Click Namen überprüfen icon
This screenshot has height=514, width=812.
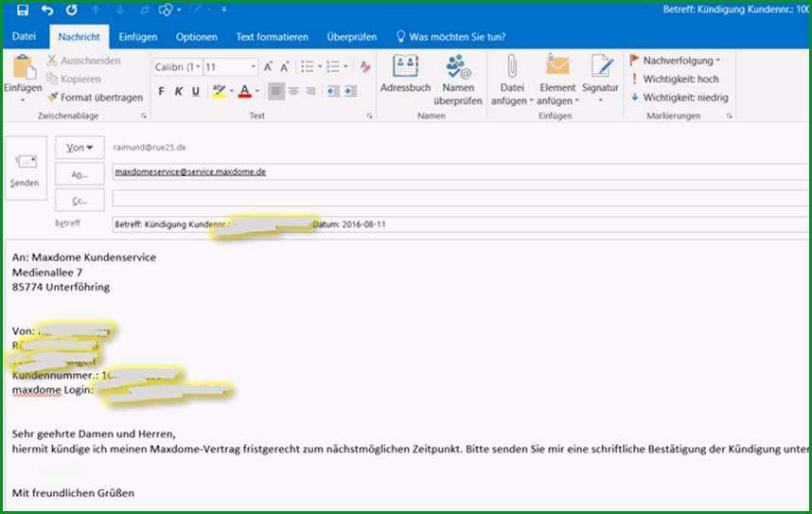click(x=458, y=80)
